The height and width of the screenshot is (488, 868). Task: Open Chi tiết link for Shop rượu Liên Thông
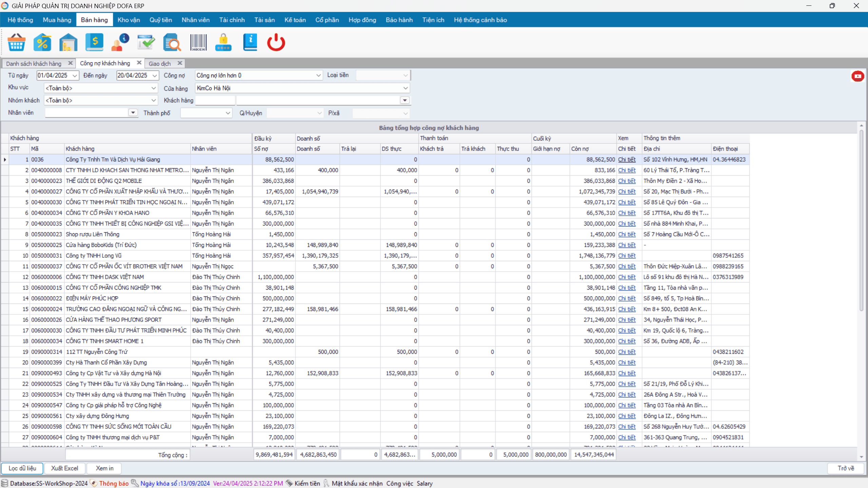626,234
